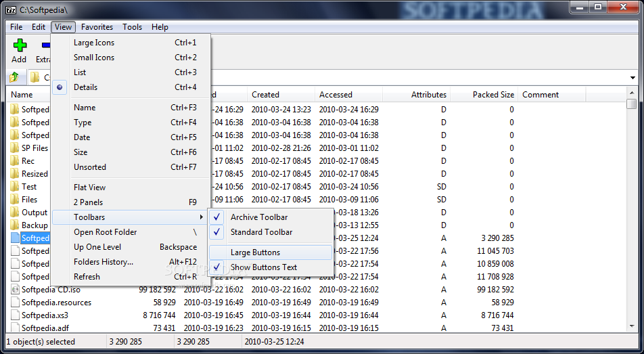Screen dimensions: 644x354
Task: Click the Files folder icon
Action: (x=15, y=200)
